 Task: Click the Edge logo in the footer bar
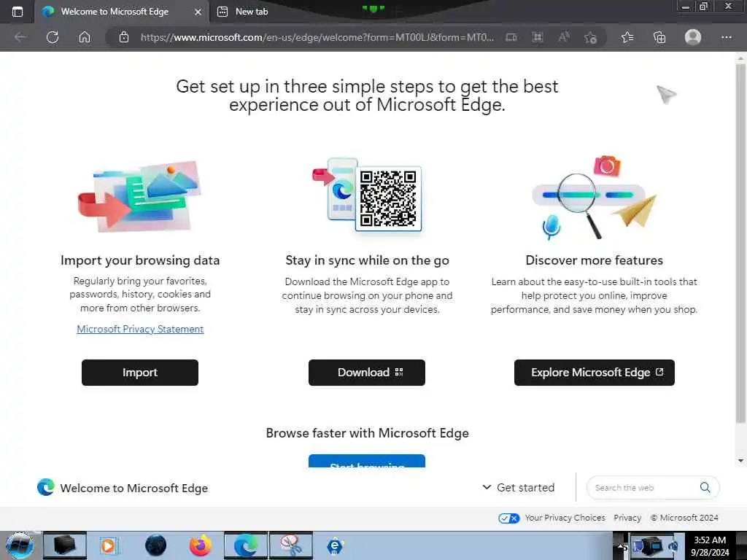click(46, 487)
